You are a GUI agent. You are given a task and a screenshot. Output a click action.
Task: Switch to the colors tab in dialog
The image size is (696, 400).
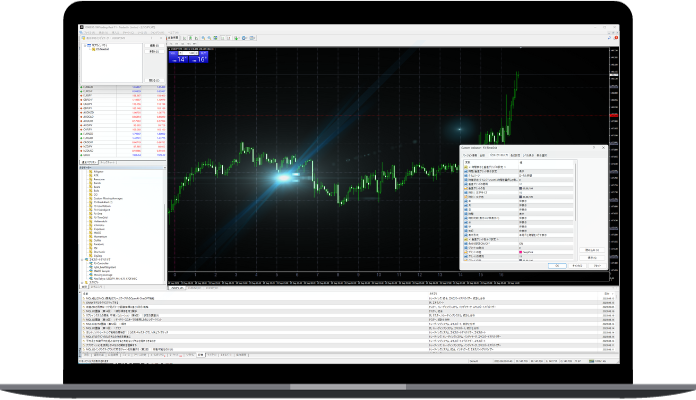[x=515, y=155]
